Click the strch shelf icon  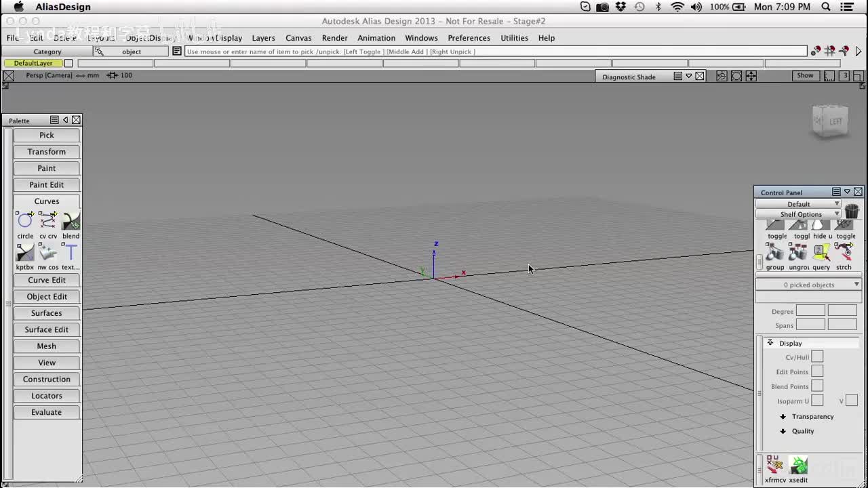click(x=844, y=252)
